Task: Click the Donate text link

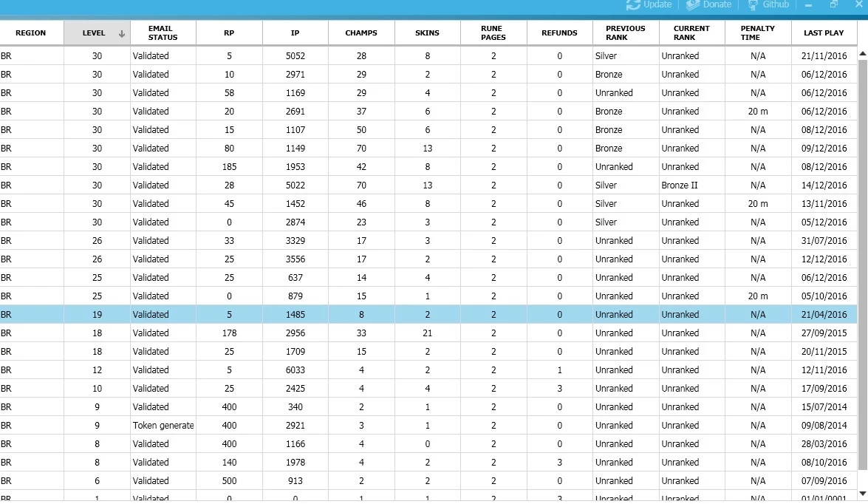Action: pyautogui.click(x=717, y=4)
